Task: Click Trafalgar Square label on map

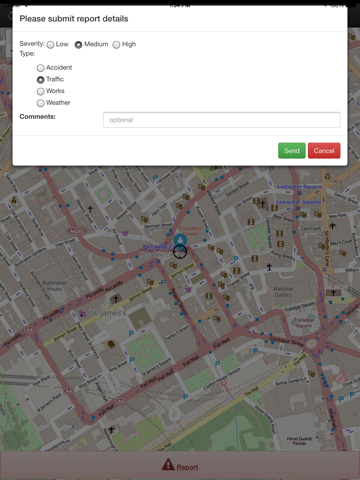Action: click(x=304, y=322)
